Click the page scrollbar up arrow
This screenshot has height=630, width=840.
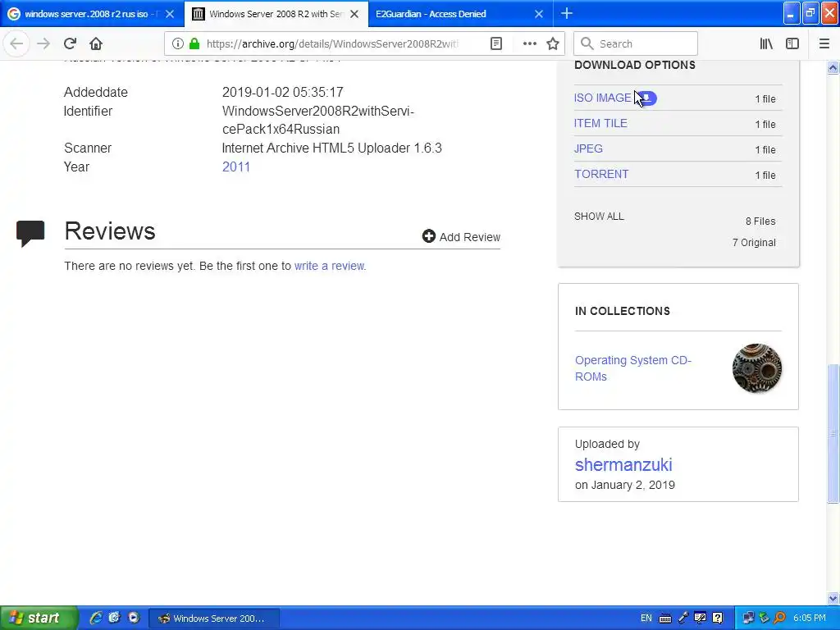833,67
